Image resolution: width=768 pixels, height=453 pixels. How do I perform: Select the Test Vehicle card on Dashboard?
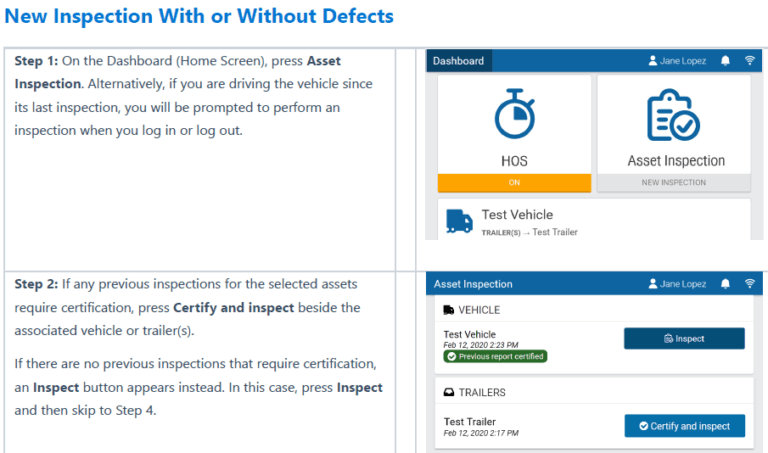594,220
